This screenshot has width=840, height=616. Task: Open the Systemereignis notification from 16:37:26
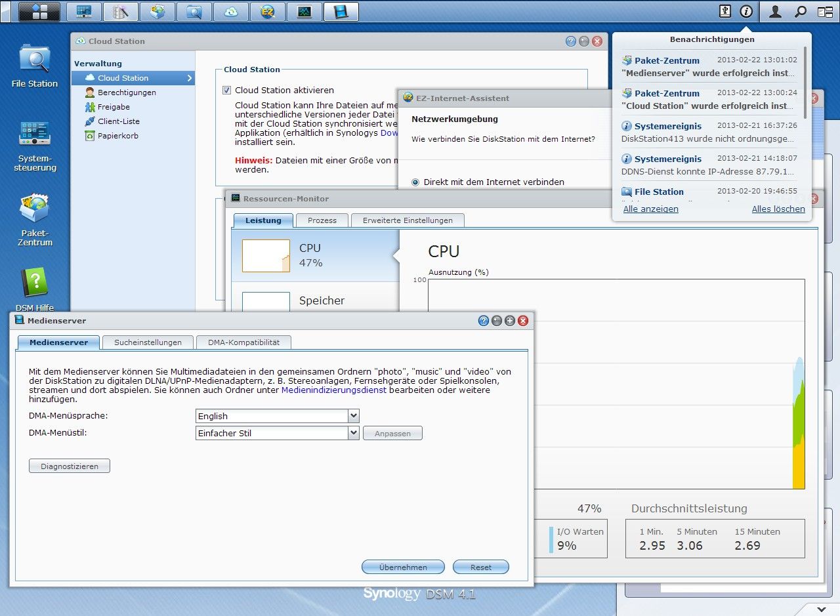709,132
